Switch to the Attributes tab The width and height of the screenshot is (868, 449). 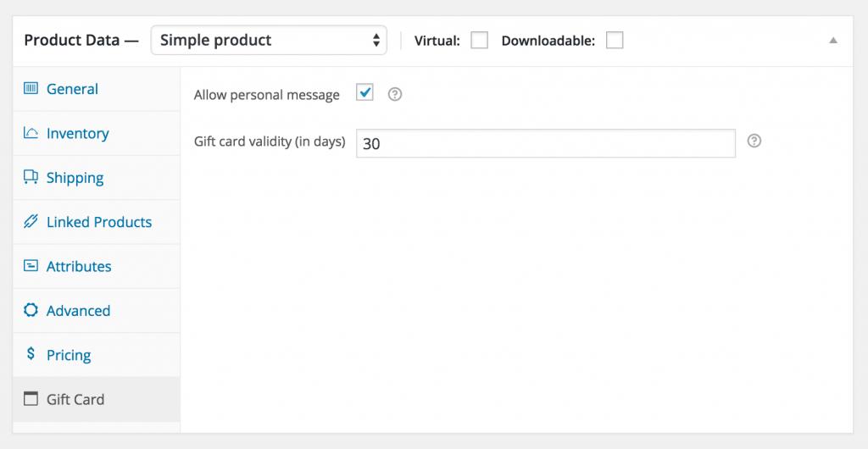point(79,266)
